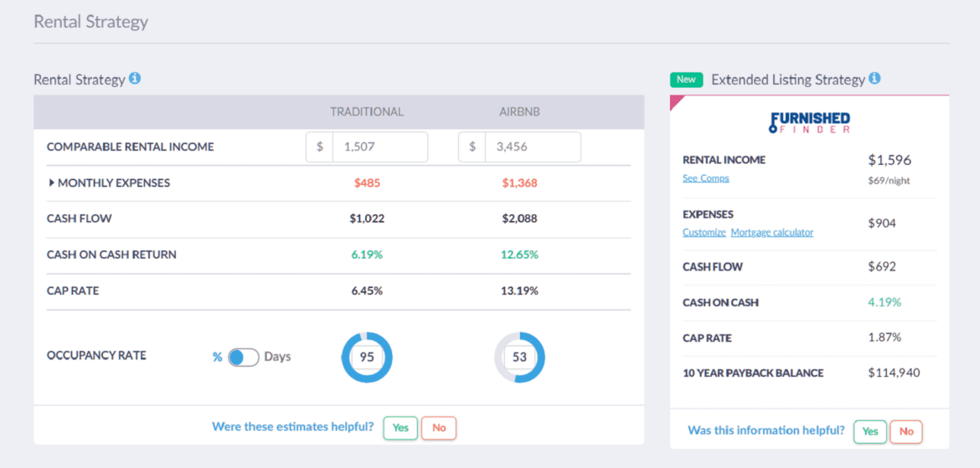Adjust the Traditional occupancy rate dial
The image size is (980, 468).
point(367,357)
